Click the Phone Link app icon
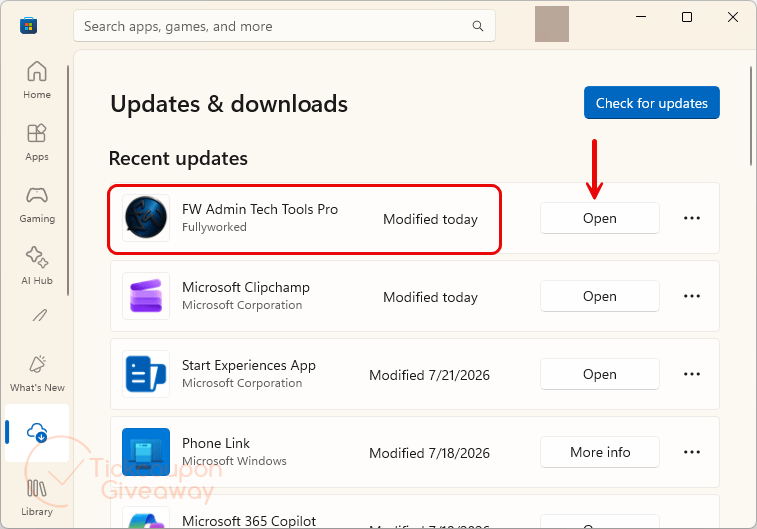 (146, 452)
